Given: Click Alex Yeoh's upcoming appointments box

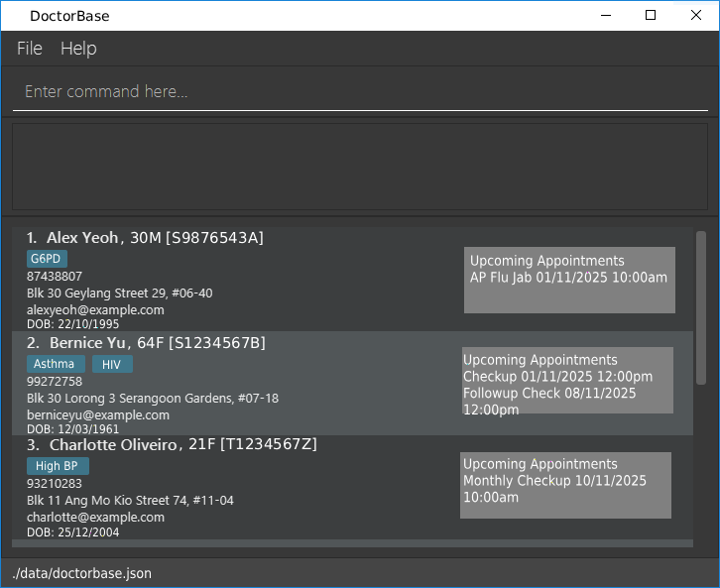Looking at the screenshot, I should coord(569,280).
